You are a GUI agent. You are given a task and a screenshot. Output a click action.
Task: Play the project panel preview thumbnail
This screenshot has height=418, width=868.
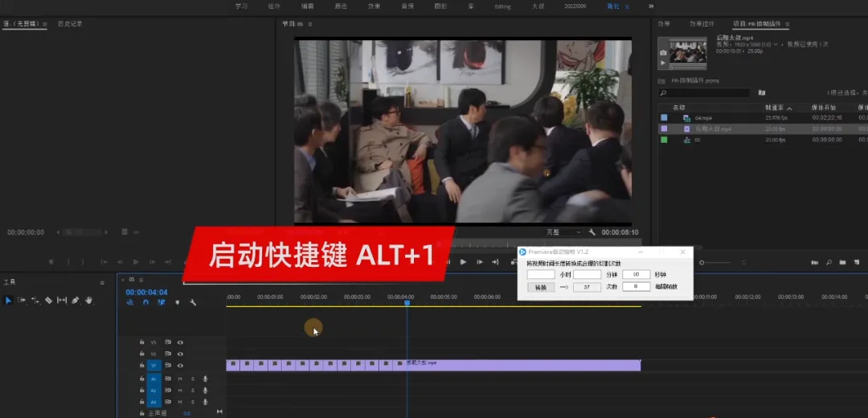663,63
